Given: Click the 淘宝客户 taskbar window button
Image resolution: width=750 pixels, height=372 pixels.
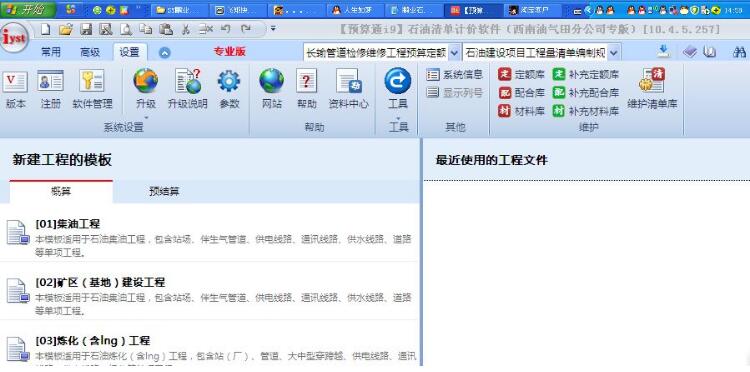Looking at the screenshot, I should [x=533, y=10].
